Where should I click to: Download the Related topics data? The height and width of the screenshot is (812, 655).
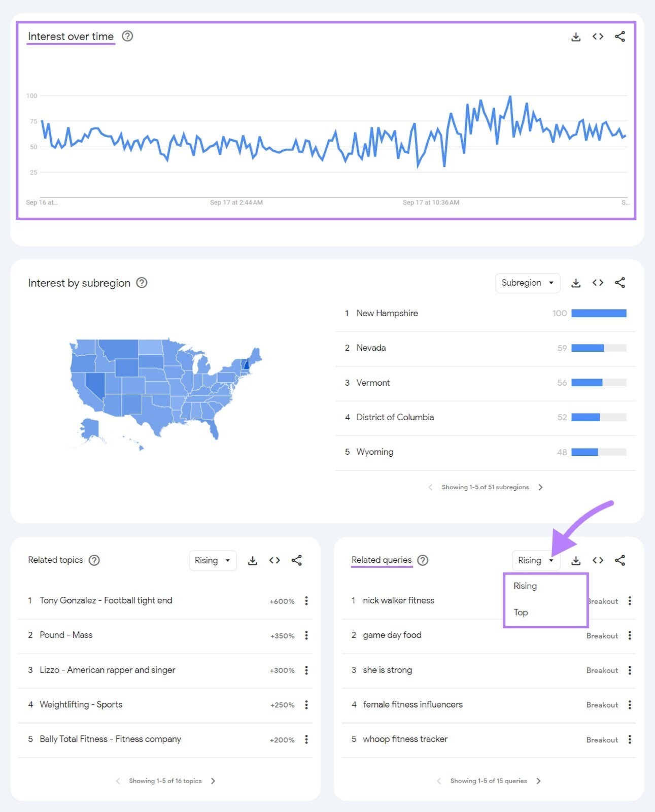[x=252, y=560]
